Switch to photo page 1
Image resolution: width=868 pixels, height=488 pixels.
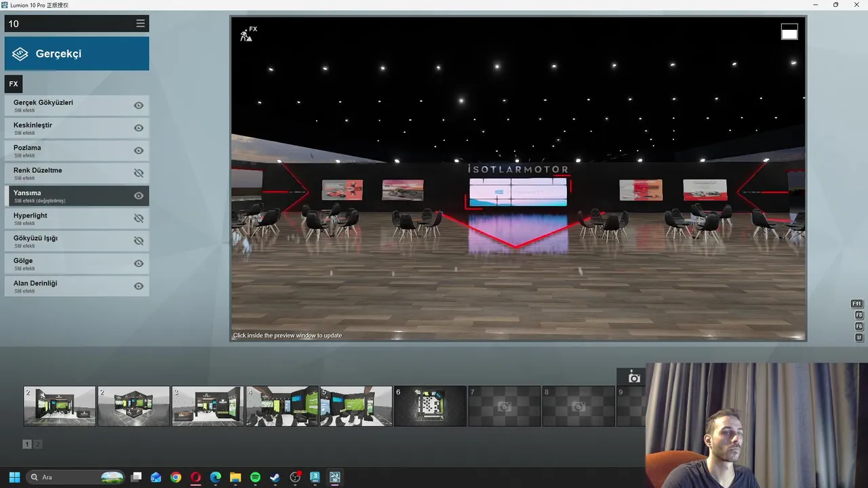pyautogui.click(x=27, y=444)
